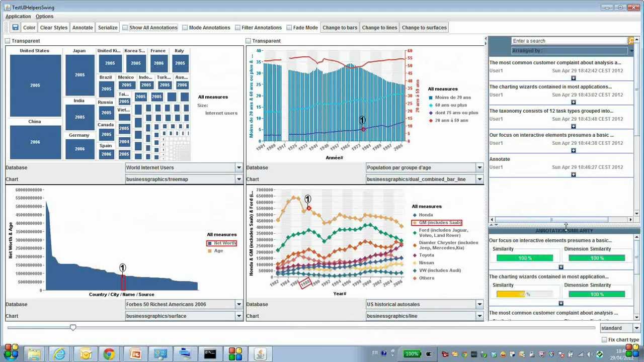644x362 pixels.
Task: Open Windows Explorer from taskbar
Action: pyautogui.click(x=34, y=354)
